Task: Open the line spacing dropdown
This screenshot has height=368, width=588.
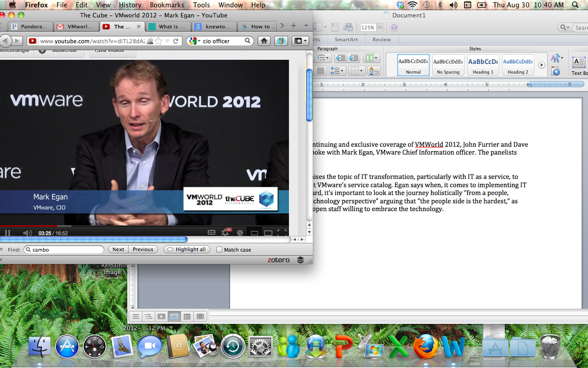Action: [x=338, y=71]
